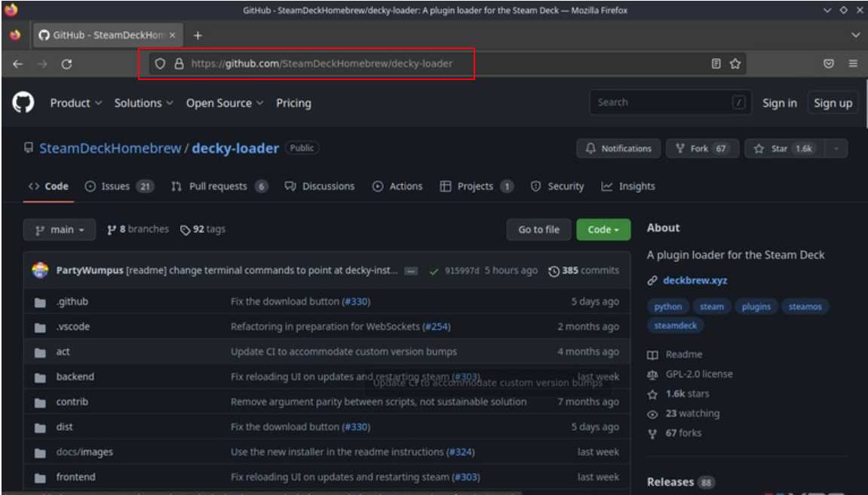The width and height of the screenshot is (868, 495).
Task: Expand the Open Source menu
Action: [x=224, y=103]
